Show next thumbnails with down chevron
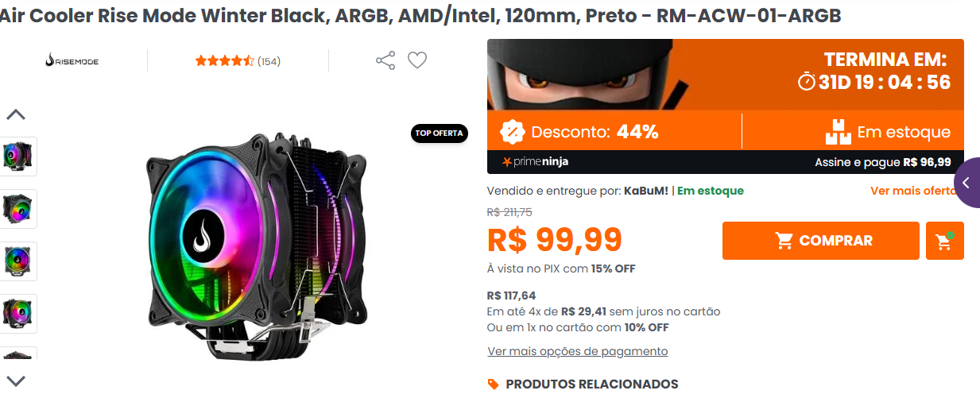Screen dimensions: 980x398 (16, 381)
